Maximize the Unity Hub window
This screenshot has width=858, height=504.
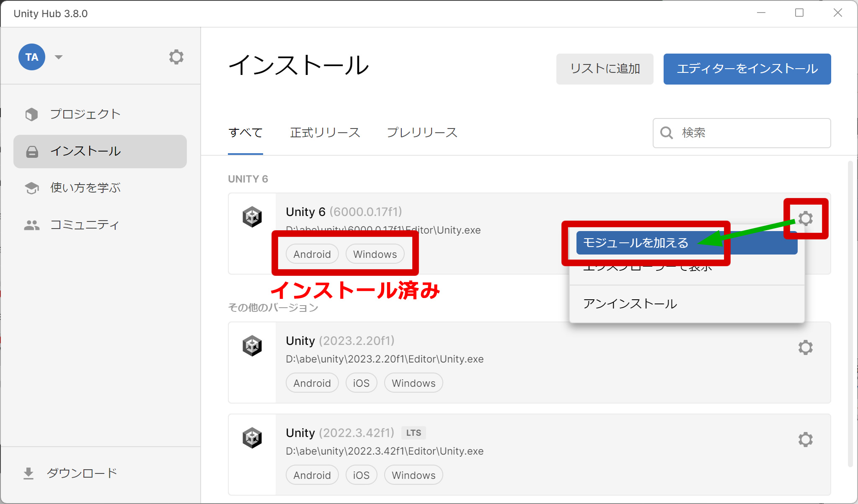(799, 13)
